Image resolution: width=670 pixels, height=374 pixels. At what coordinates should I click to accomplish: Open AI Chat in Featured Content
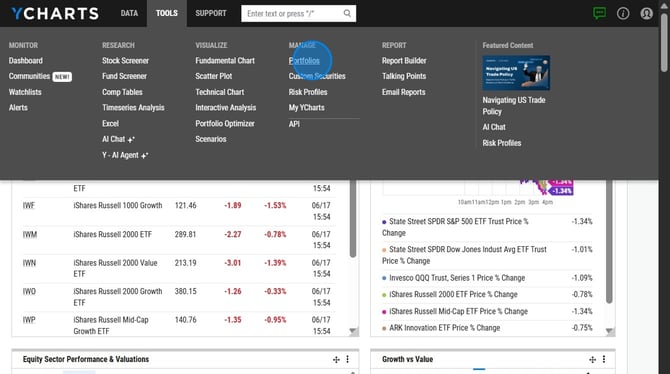[494, 127]
